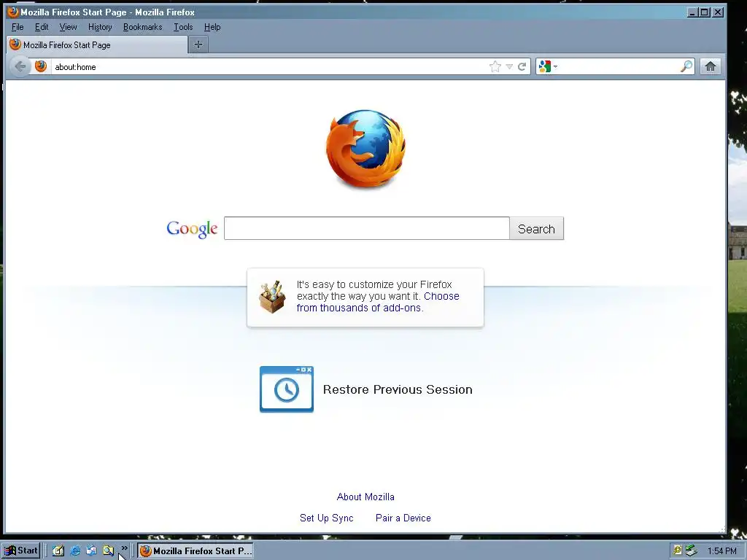This screenshot has width=747, height=560.
Task: Open the History menu
Action: click(100, 27)
